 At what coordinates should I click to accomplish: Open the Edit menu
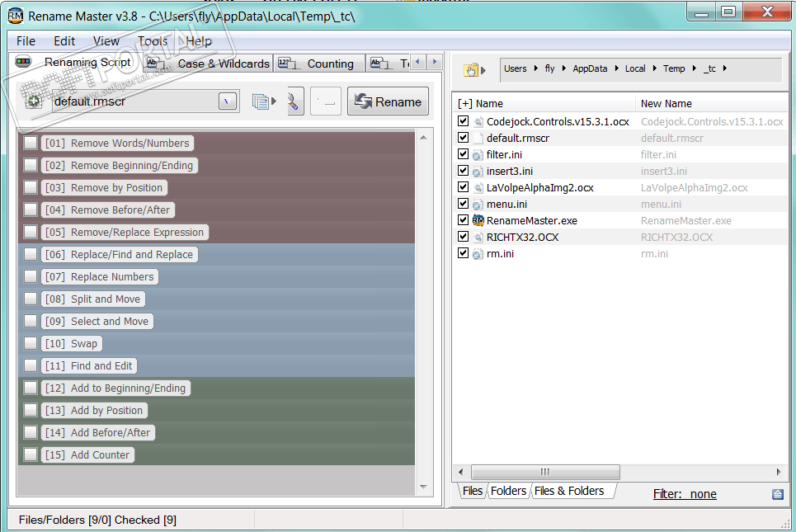(64, 41)
